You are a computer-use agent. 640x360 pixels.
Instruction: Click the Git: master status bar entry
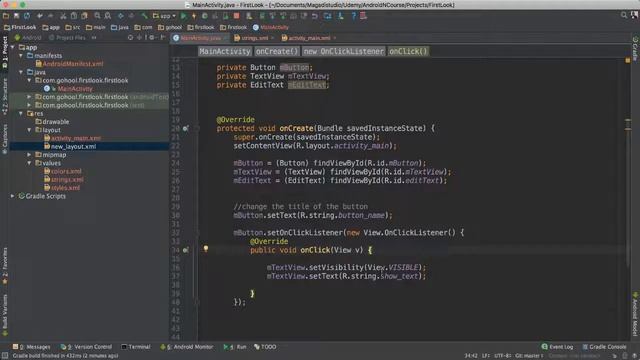click(529, 356)
